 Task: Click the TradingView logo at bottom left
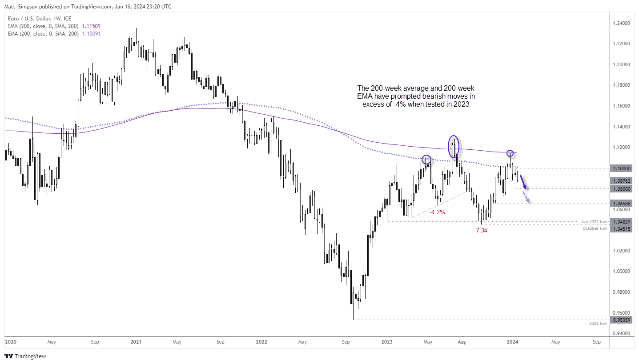point(25,356)
